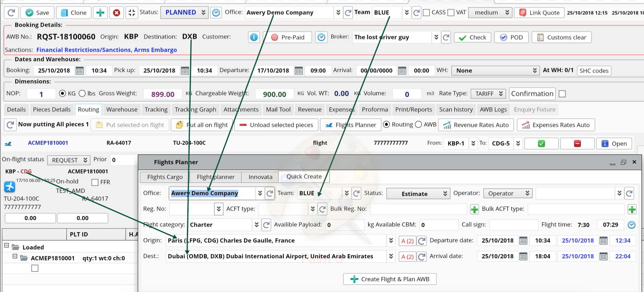Viewport: 644px width, 292px height.
Task: Click the blue airplane icon under KBP - CDG
Action: tap(10, 187)
